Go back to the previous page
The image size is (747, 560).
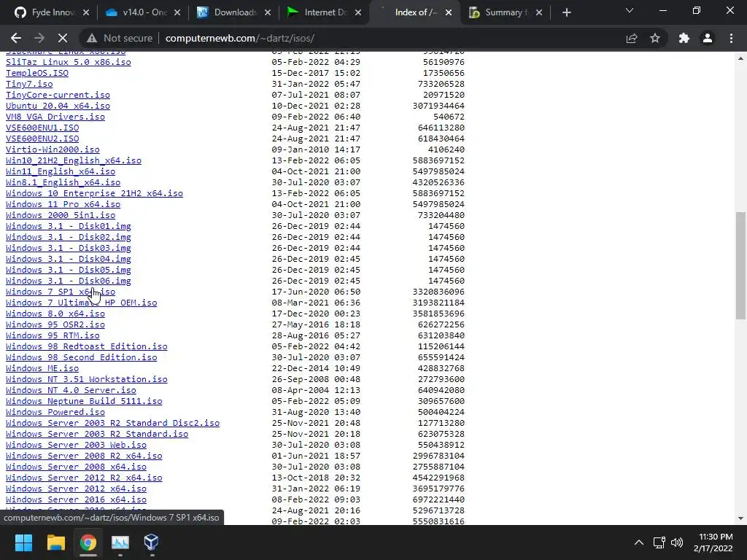pos(16,38)
